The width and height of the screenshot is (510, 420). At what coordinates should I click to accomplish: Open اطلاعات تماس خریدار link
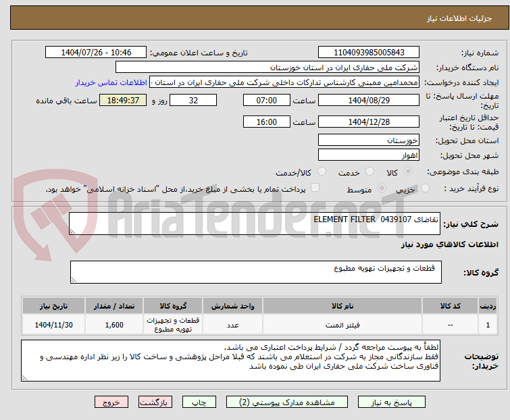[111, 82]
